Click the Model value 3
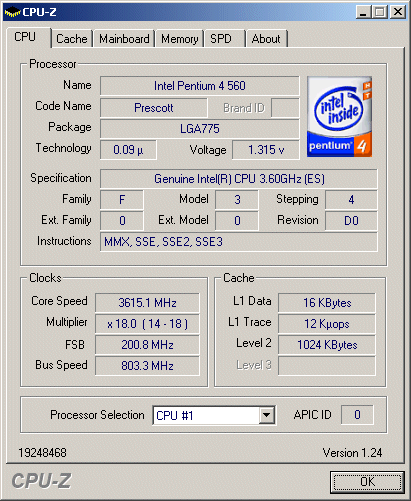The width and height of the screenshot is (411, 501). 237,200
